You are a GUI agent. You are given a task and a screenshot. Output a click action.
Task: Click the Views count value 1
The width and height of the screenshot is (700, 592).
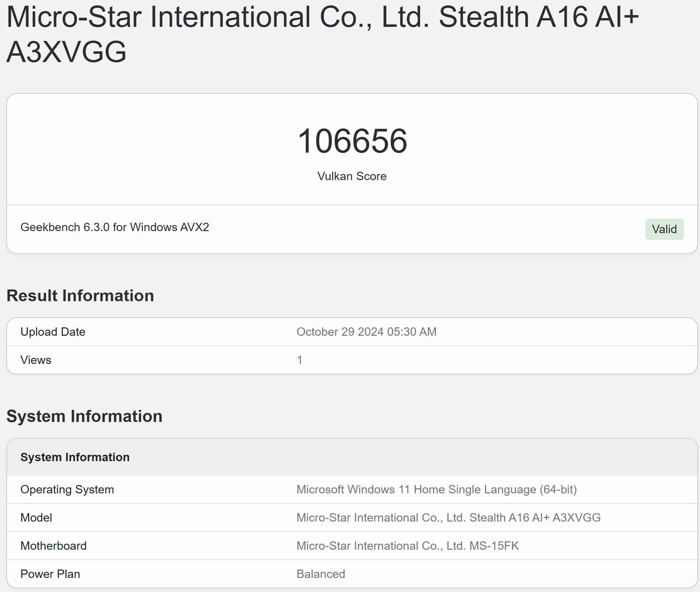[x=300, y=360]
